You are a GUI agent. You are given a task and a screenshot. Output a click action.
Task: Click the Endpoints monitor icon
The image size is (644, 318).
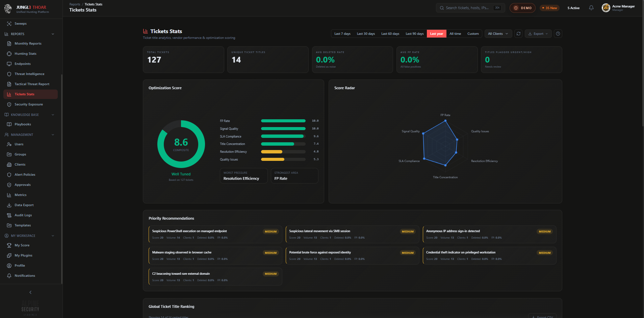pyautogui.click(x=9, y=64)
